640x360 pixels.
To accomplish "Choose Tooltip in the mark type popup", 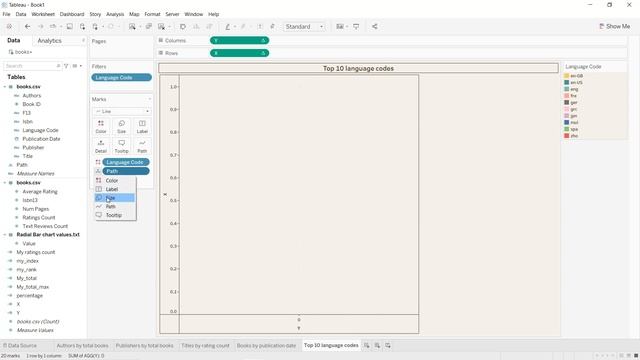I will pos(115,215).
